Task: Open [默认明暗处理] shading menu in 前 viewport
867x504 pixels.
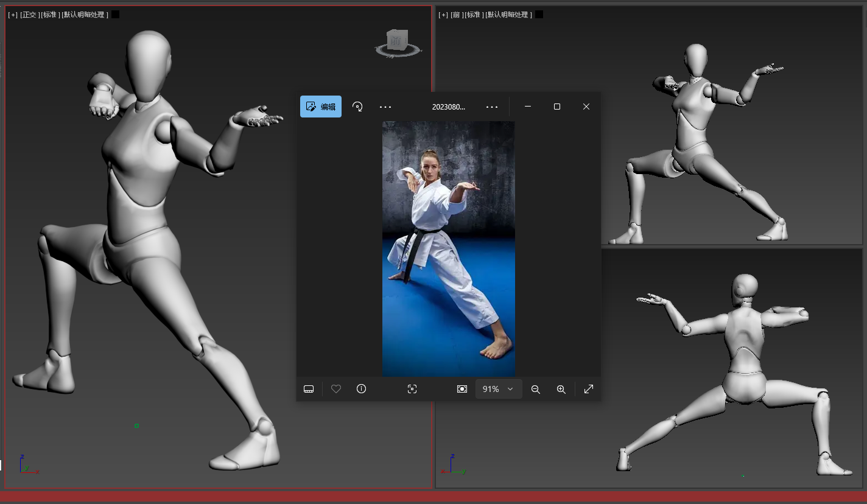Action: (508, 15)
